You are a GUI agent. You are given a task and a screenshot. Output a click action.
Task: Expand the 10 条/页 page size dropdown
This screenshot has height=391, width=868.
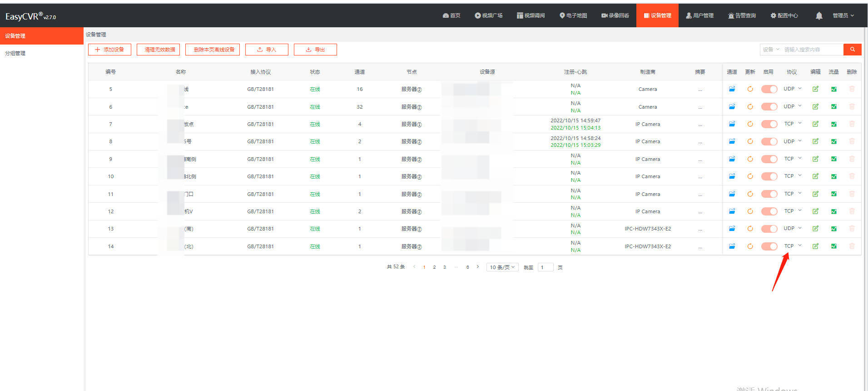click(x=502, y=267)
